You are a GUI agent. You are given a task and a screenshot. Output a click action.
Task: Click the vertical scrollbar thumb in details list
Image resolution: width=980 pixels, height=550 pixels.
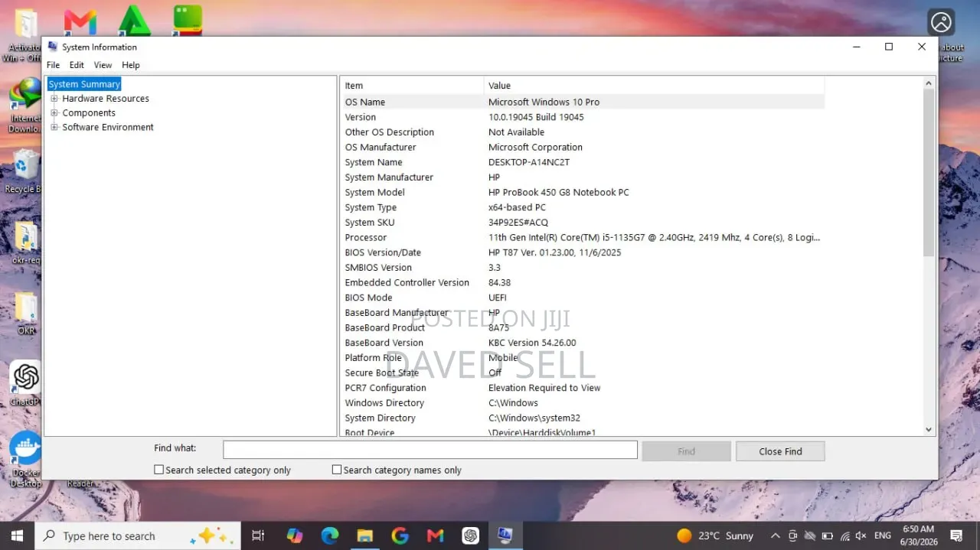(929, 172)
